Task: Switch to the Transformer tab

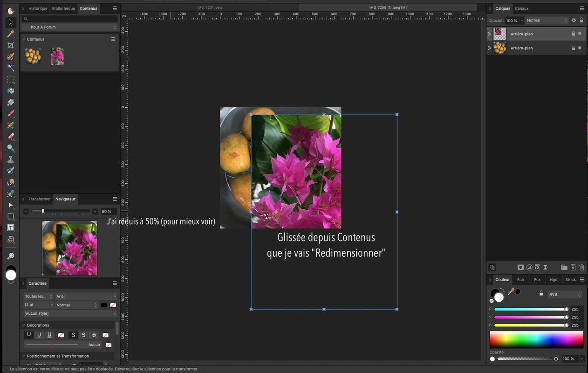Action: tap(40, 199)
